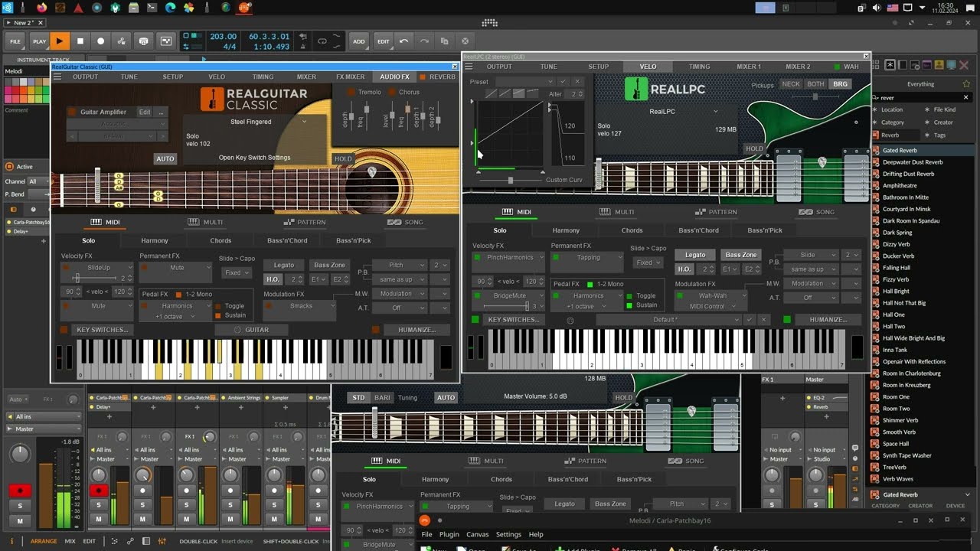Toggle the loop icon in transport

click(322, 41)
